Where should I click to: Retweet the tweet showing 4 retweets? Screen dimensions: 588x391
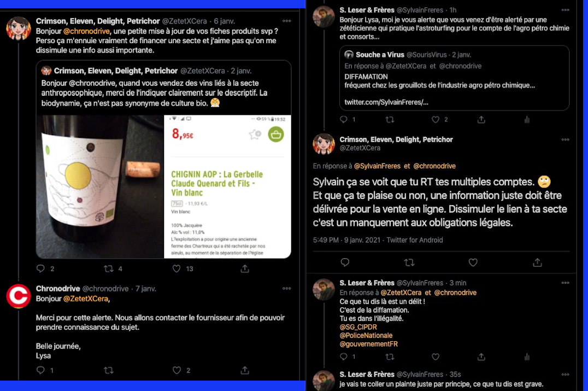[x=108, y=269]
